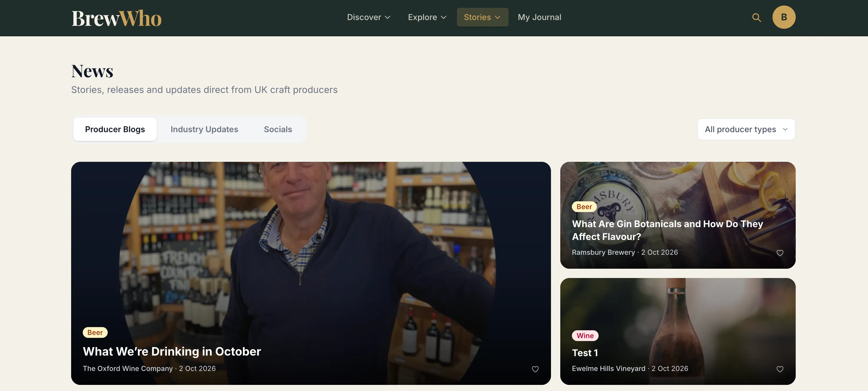
Task: Switch to the Industry Updates tab
Action: click(204, 130)
